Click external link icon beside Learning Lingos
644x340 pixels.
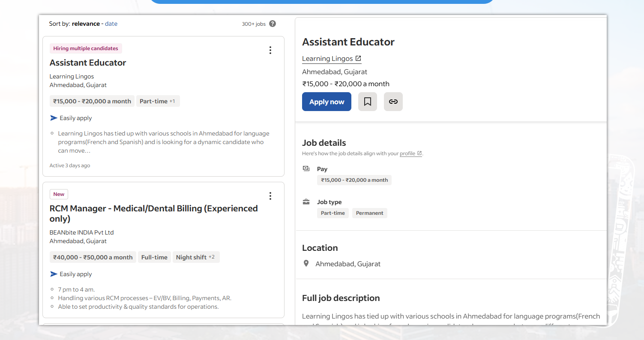coord(358,58)
